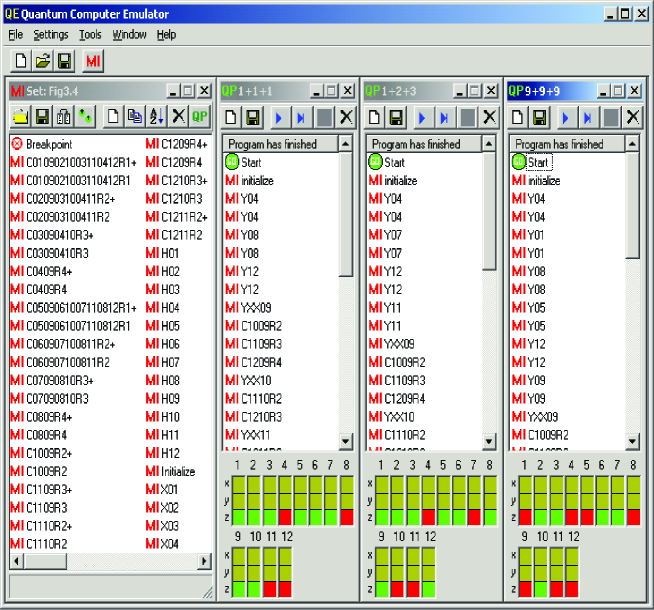Click the delete X icon in the QP 1+1+1 toolbar
The height and width of the screenshot is (610, 654).
(345, 118)
